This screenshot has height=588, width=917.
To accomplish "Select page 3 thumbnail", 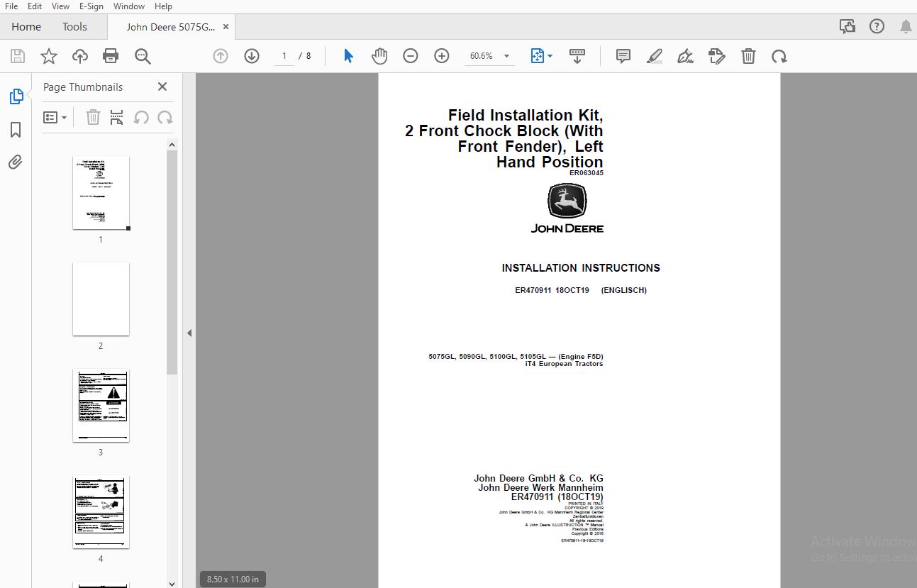I will 101,406.
